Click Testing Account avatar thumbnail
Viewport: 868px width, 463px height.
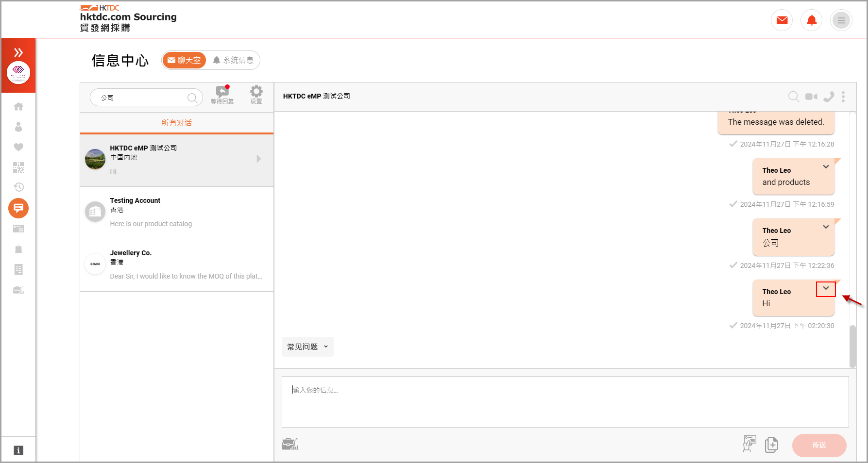coord(95,212)
